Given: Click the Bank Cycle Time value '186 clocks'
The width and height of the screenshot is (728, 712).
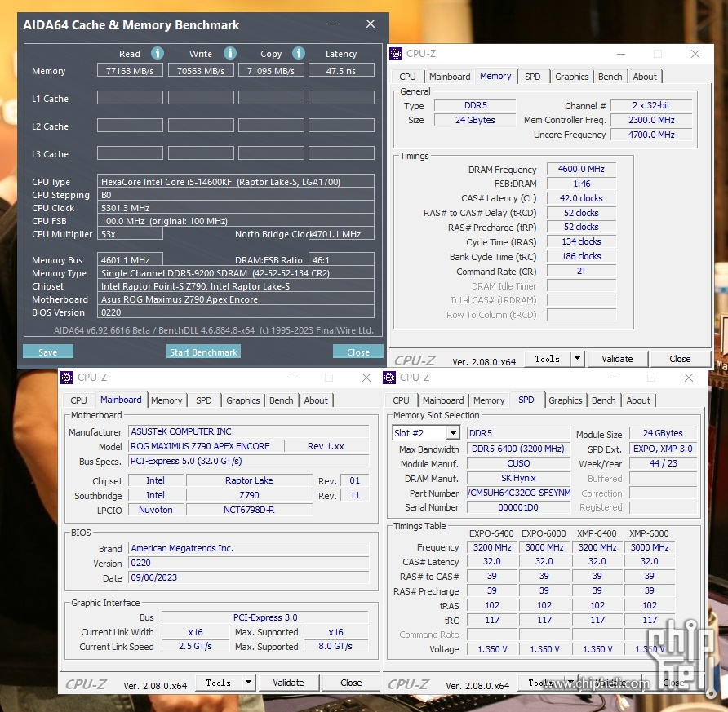Looking at the screenshot, I should (581, 256).
